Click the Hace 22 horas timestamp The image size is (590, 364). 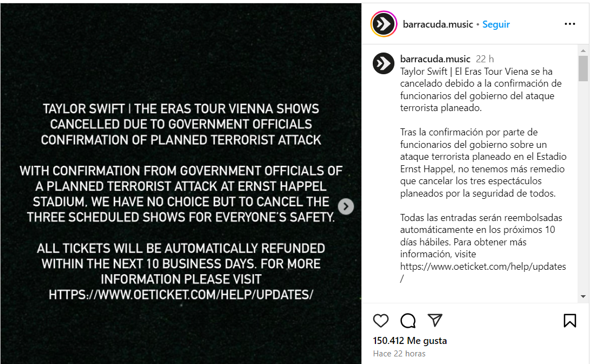point(399,354)
